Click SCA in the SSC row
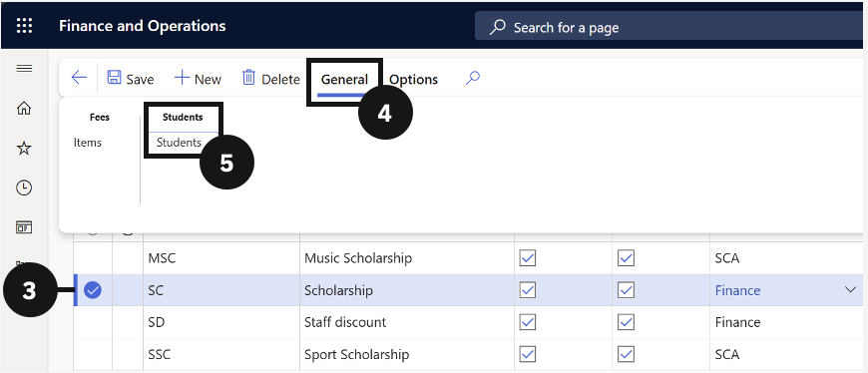The width and height of the screenshot is (868, 373). click(x=727, y=354)
